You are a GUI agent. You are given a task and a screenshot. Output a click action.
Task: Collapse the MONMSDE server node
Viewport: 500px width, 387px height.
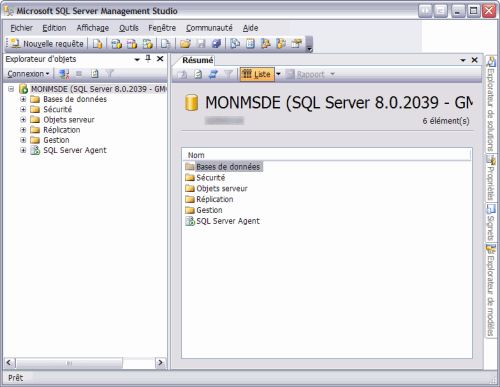point(11,89)
